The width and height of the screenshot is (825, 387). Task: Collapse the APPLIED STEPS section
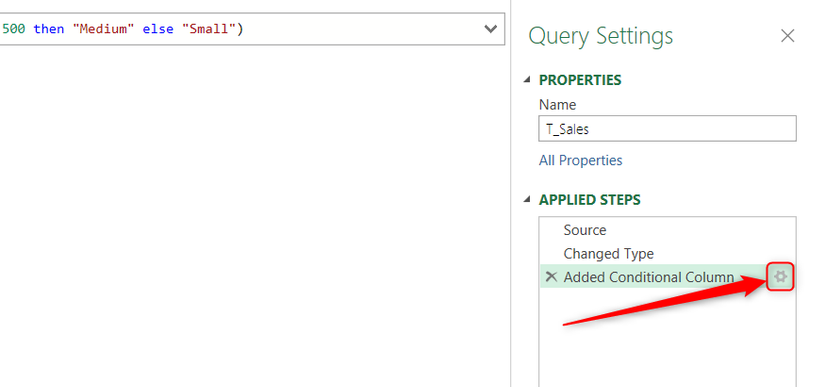[527, 200]
